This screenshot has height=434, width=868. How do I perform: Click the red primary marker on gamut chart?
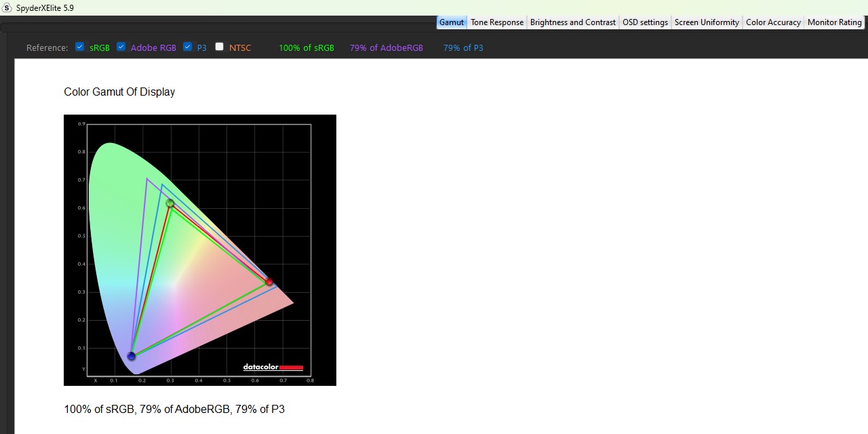pyautogui.click(x=269, y=281)
